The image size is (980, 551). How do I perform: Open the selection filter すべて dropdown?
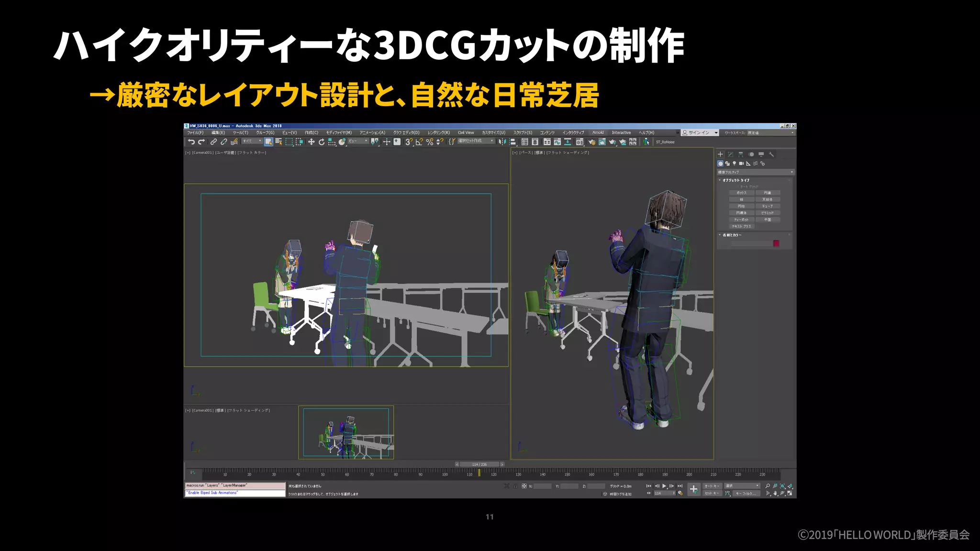pos(253,141)
